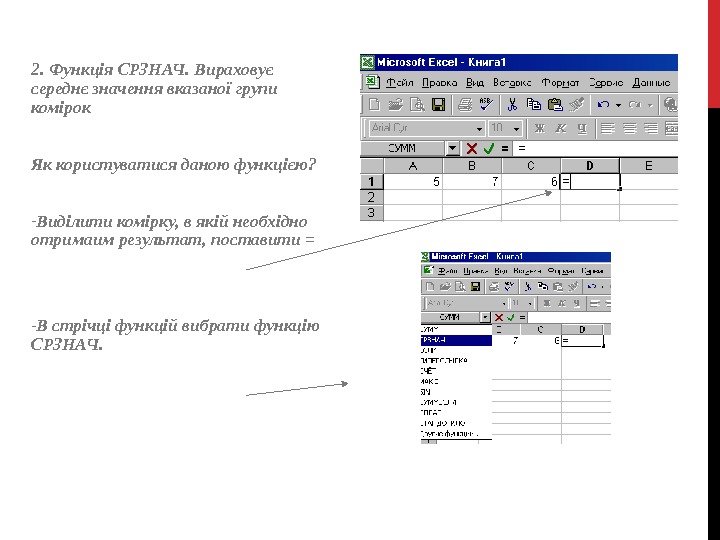Select Format Painter brush in larger Excel window

577,105
